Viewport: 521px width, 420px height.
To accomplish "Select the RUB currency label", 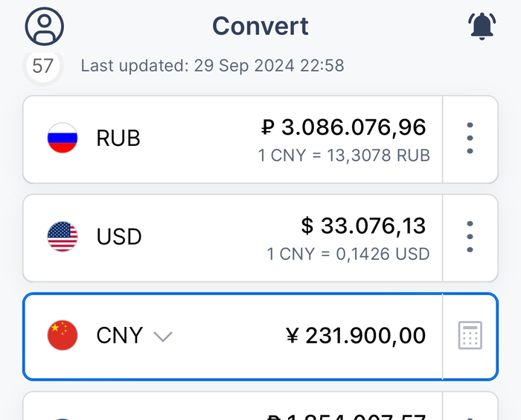I will click(x=118, y=139).
